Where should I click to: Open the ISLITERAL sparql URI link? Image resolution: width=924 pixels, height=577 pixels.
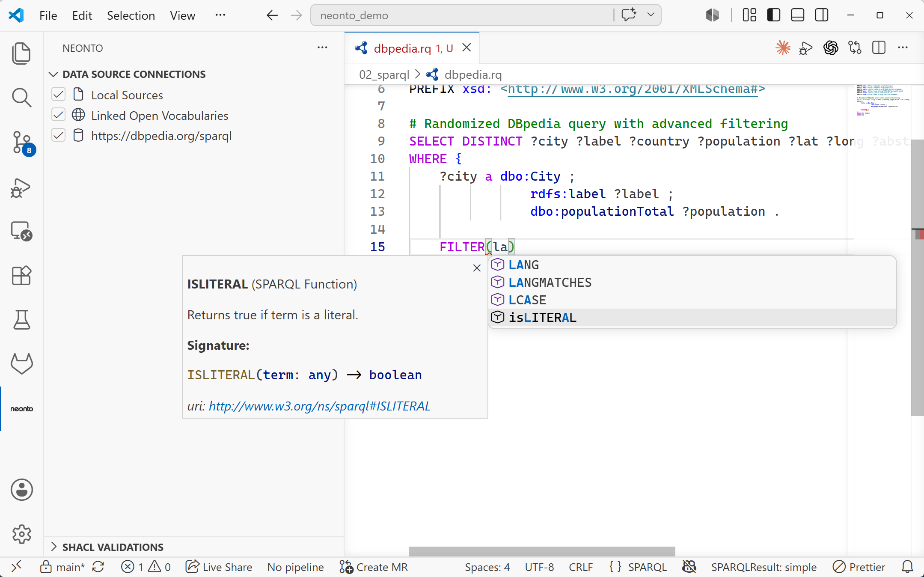(x=320, y=406)
